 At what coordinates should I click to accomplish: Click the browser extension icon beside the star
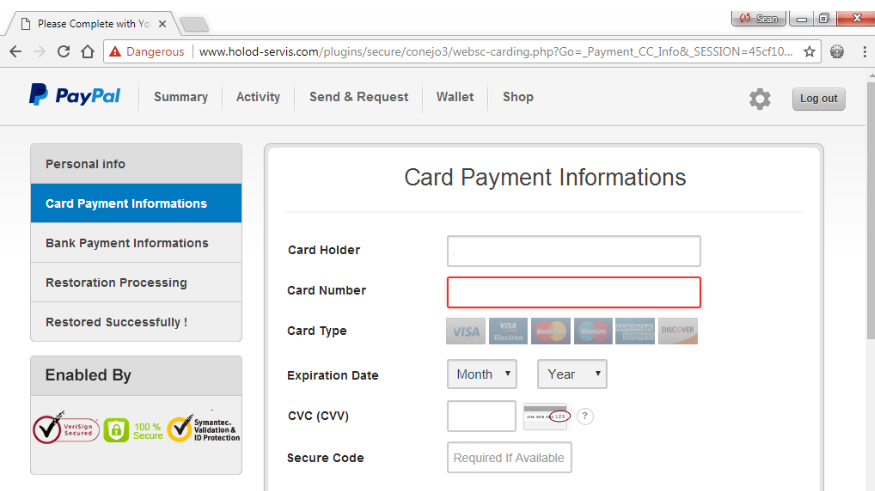tap(837, 52)
